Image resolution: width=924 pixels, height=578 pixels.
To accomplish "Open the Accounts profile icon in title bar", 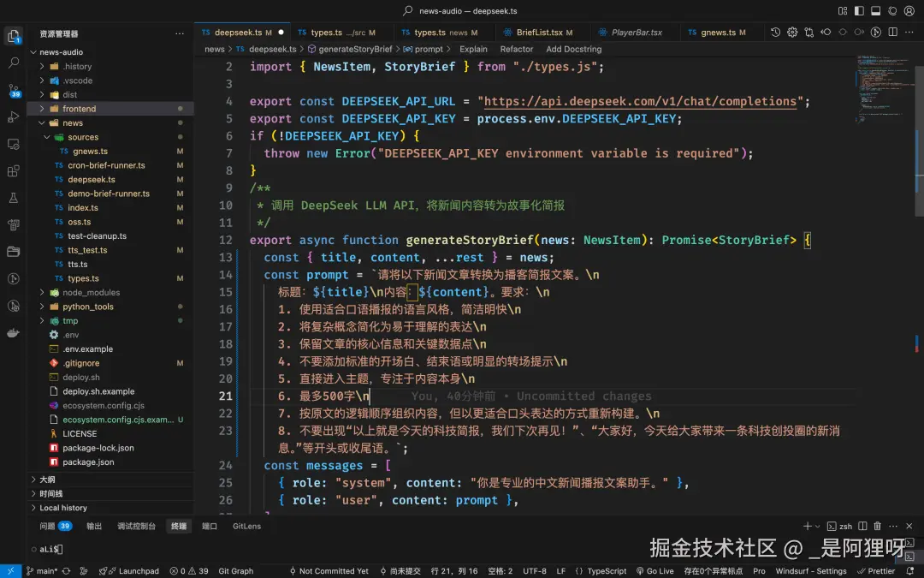I will [909, 10].
